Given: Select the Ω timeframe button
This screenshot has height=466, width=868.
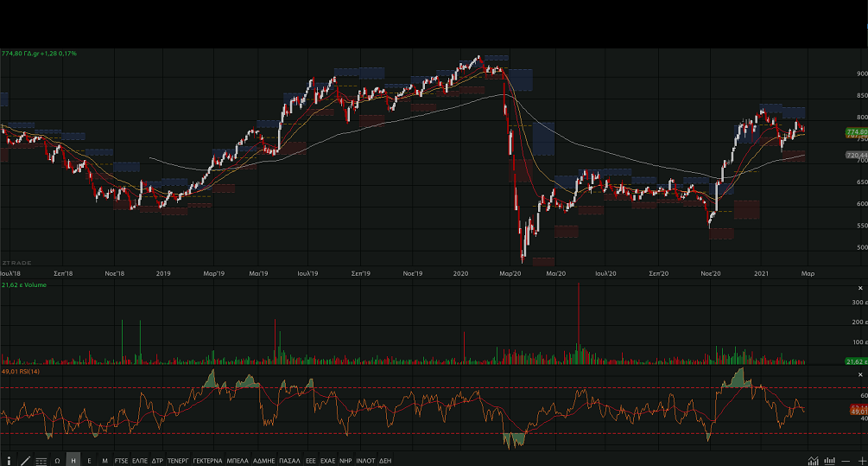Looking at the screenshot, I should coord(58,460).
